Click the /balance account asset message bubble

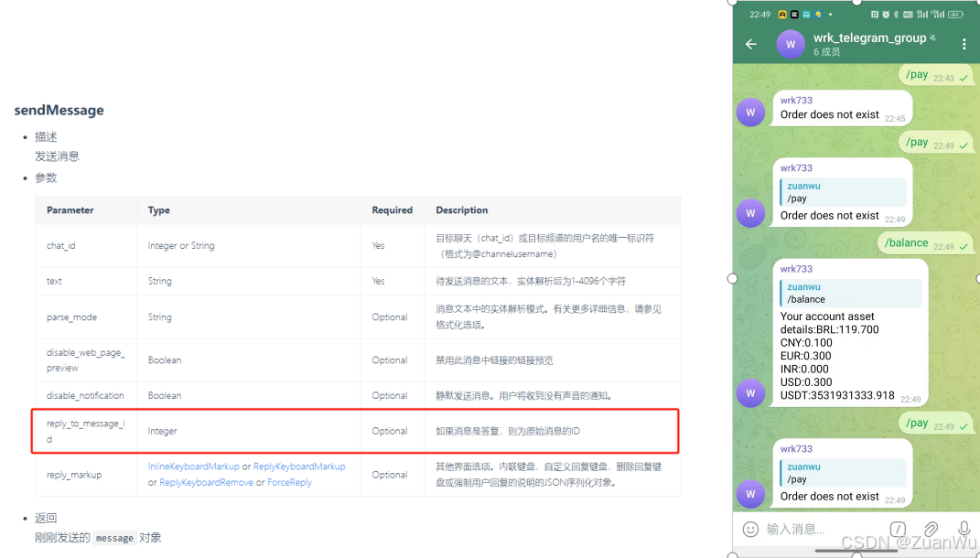coord(849,334)
